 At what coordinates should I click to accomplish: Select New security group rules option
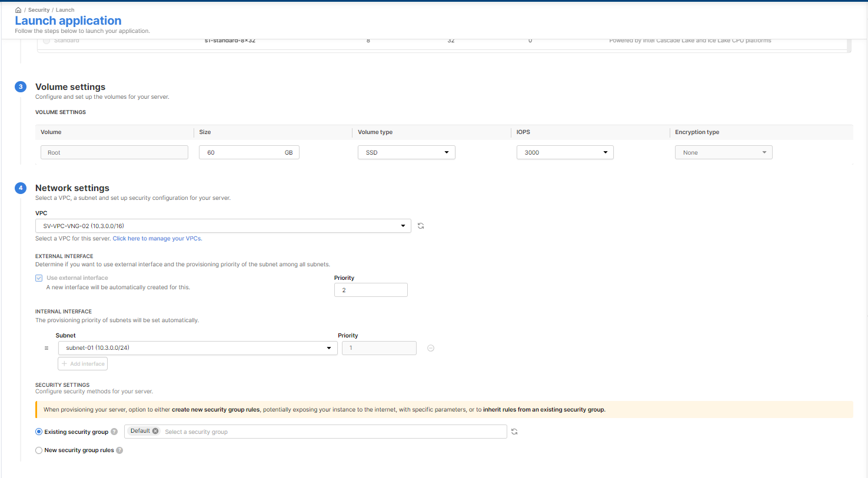[x=39, y=450]
